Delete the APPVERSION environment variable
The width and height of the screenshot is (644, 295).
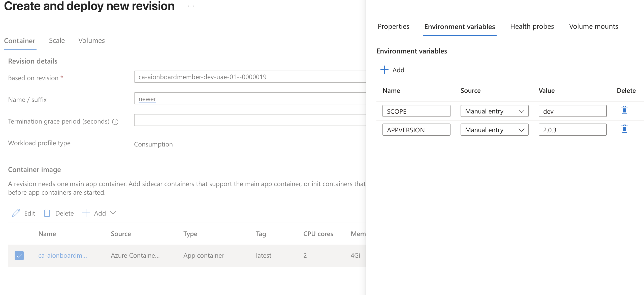coord(624,129)
